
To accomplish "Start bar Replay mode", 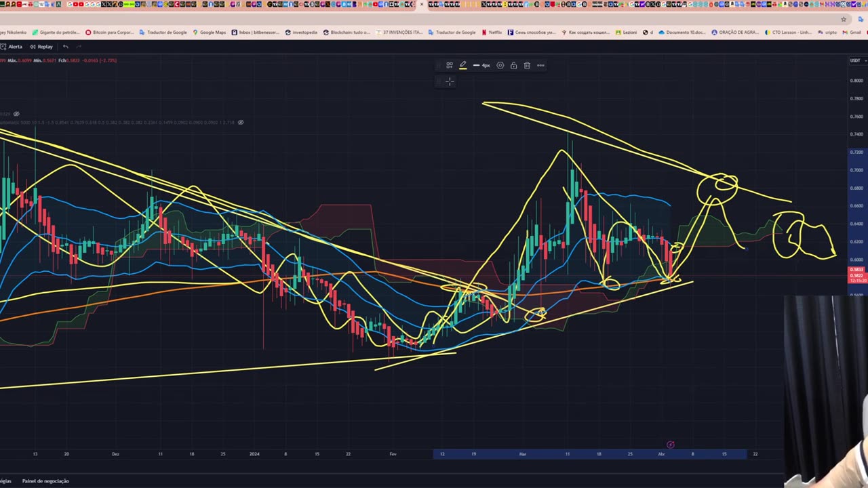I will 41,47.
